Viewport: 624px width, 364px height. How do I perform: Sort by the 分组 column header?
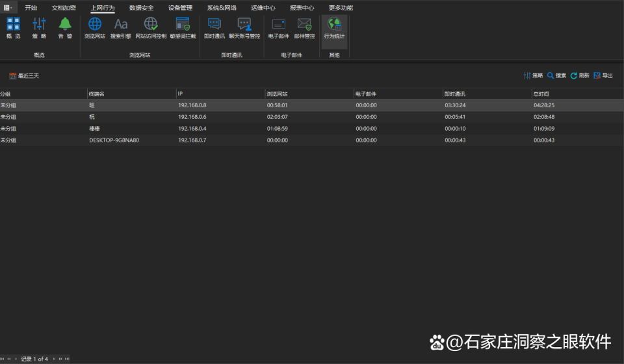44,94
